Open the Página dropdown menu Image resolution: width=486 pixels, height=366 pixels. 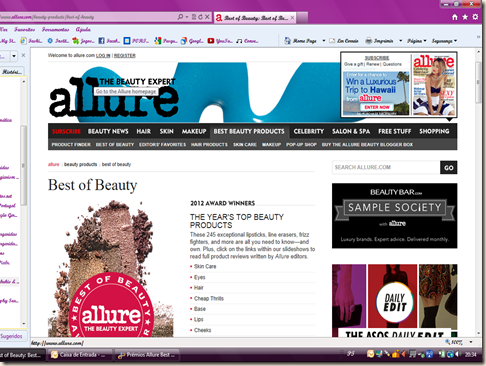click(x=417, y=41)
